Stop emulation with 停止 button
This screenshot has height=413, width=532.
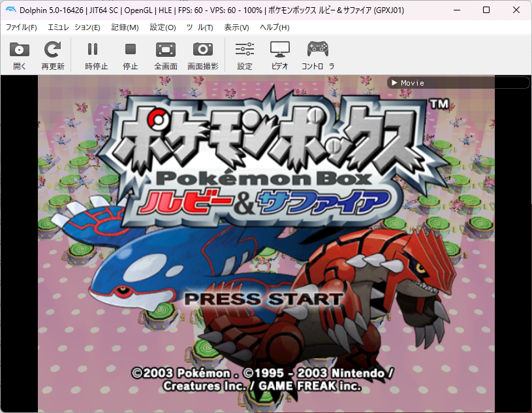click(131, 56)
